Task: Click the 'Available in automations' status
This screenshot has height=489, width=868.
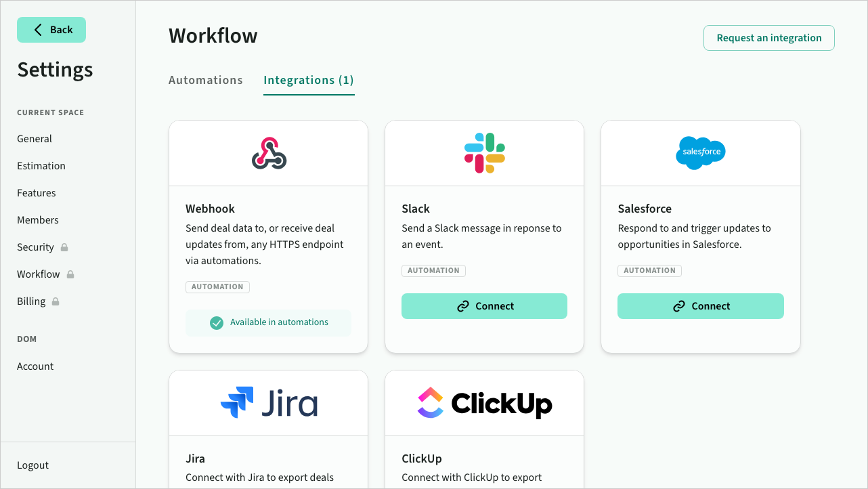Action: point(268,323)
